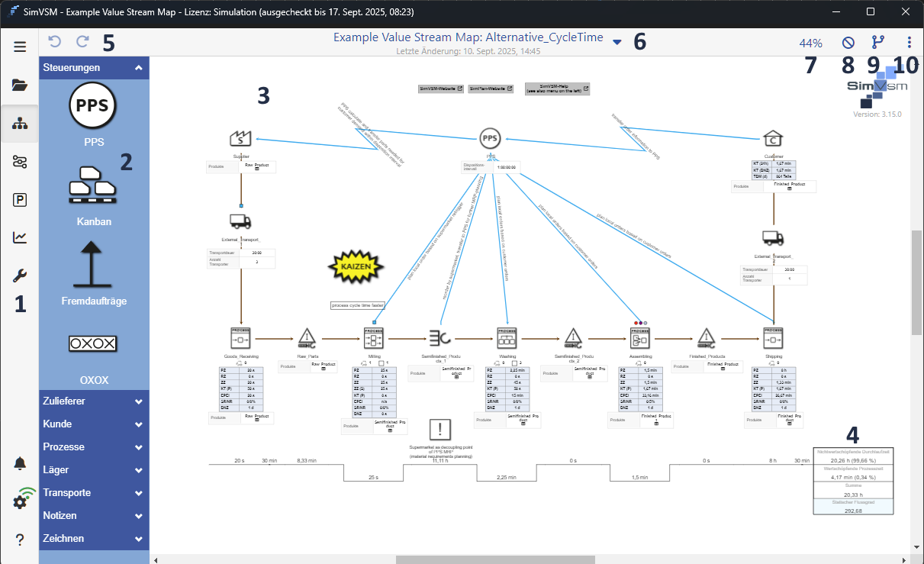
Task: Click the vertical scrollbar thumb on right
Action: pyautogui.click(x=916, y=282)
